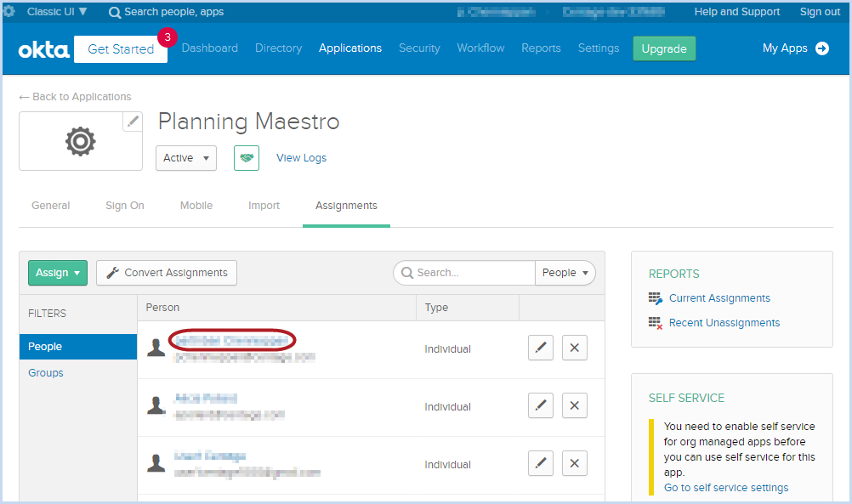The height and width of the screenshot is (504, 852).
Task: Open the Reports menu
Action: (541, 48)
